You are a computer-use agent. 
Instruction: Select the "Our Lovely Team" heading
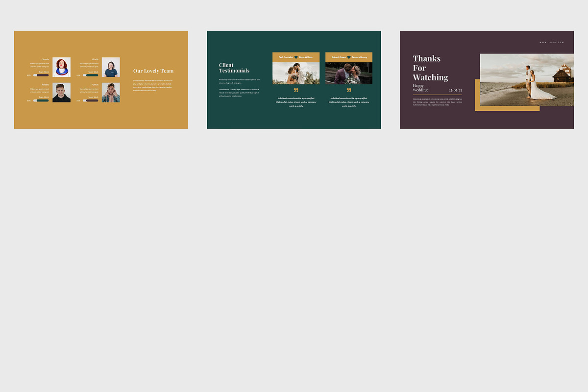tap(153, 71)
